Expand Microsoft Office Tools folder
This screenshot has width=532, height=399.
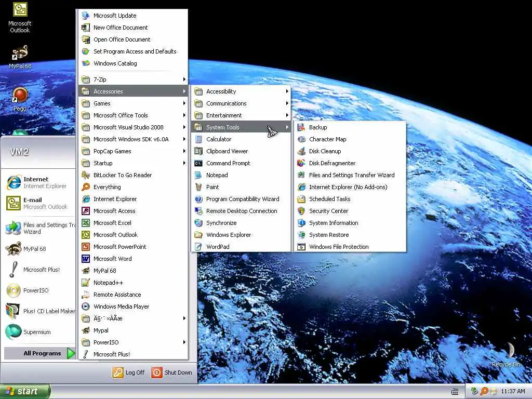(133, 115)
